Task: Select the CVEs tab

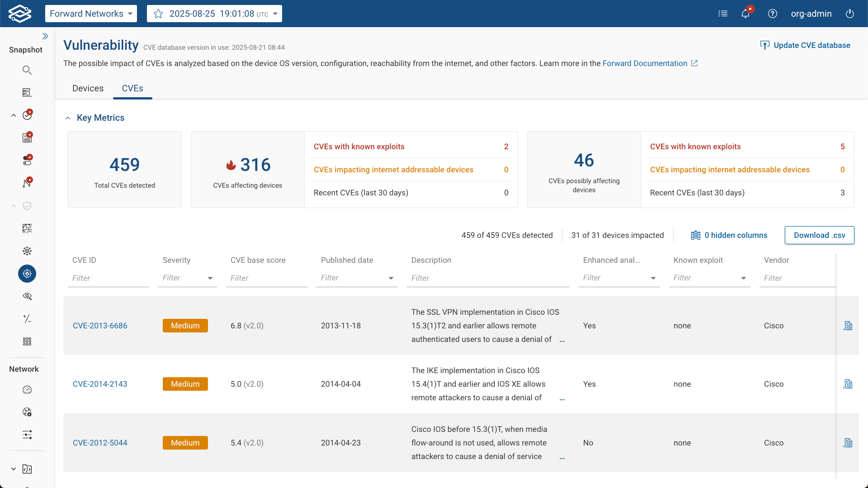Action: pos(132,88)
